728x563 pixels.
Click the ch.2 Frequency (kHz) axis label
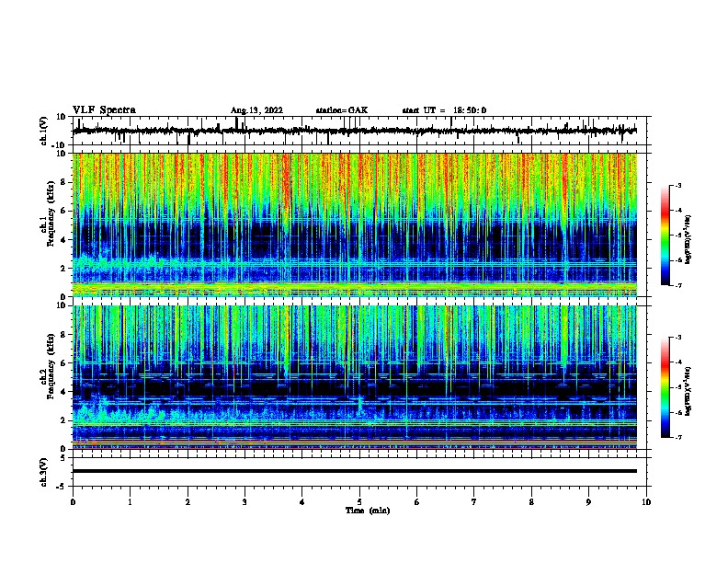click(x=49, y=366)
